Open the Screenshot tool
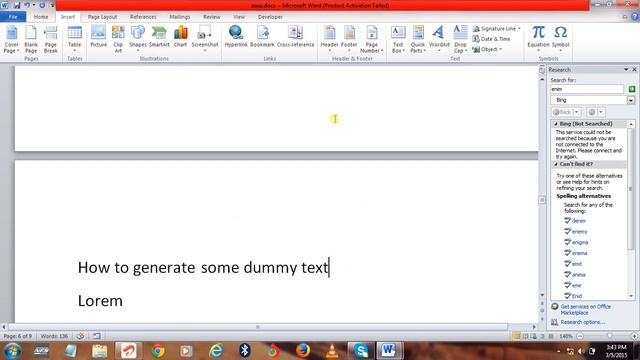The height and width of the screenshot is (360, 640). (x=205, y=38)
